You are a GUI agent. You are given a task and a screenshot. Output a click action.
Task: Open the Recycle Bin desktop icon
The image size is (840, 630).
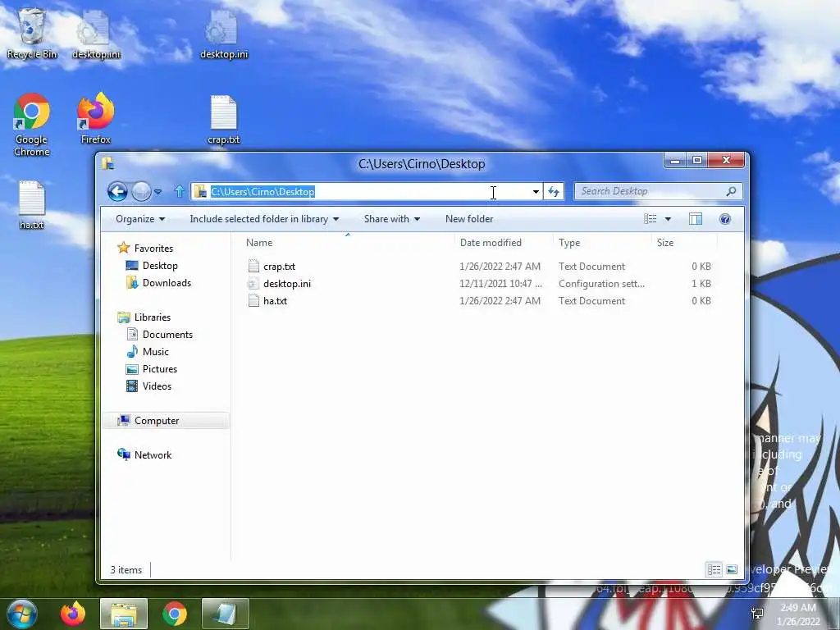point(32,32)
